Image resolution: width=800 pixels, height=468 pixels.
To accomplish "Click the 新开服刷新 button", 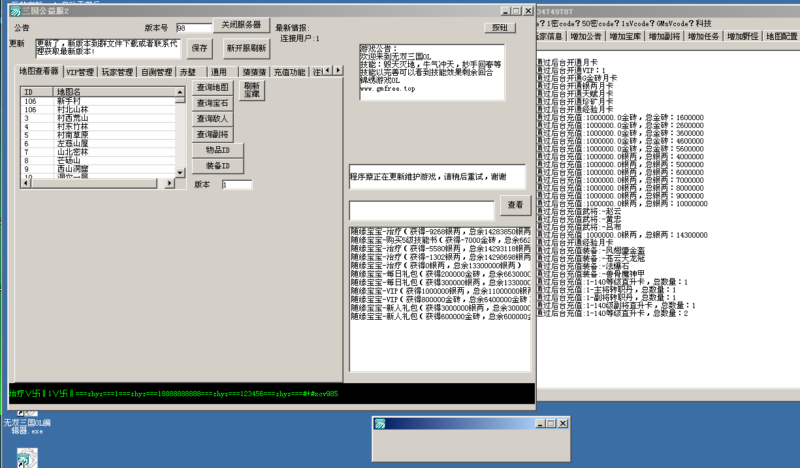I will click(246, 47).
